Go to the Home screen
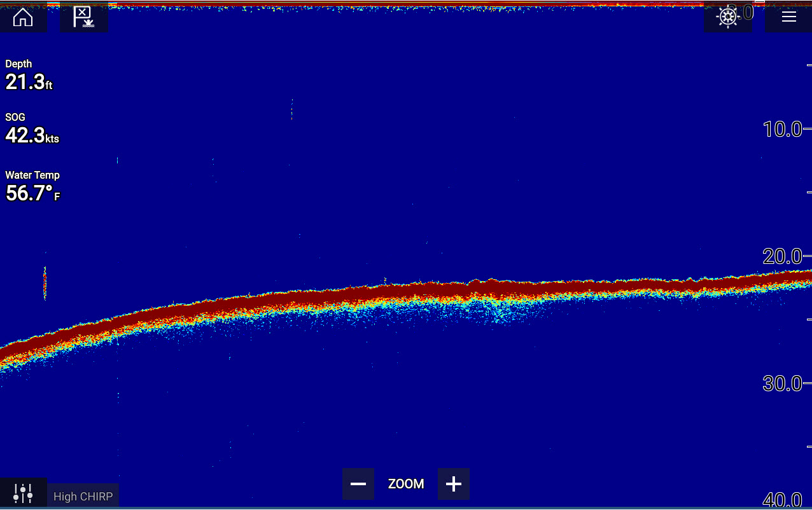 click(x=23, y=17)
